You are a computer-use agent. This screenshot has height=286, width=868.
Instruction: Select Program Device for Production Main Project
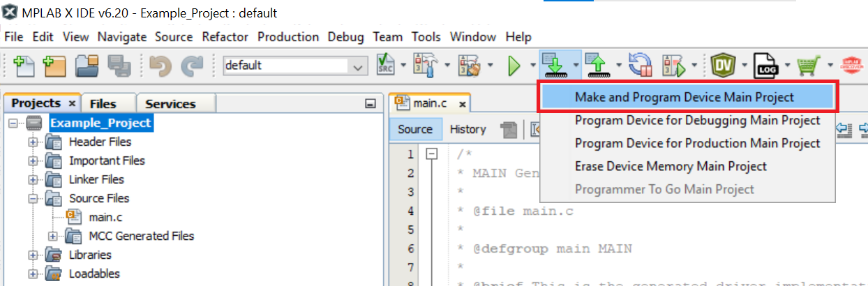(x=687, y=143)
